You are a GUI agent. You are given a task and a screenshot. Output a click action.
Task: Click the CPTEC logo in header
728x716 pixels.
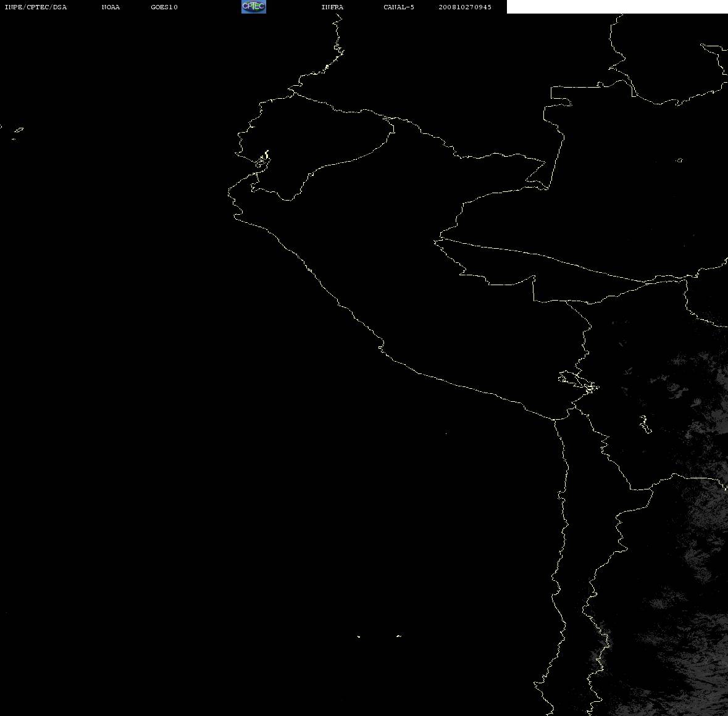pos(254,7)
